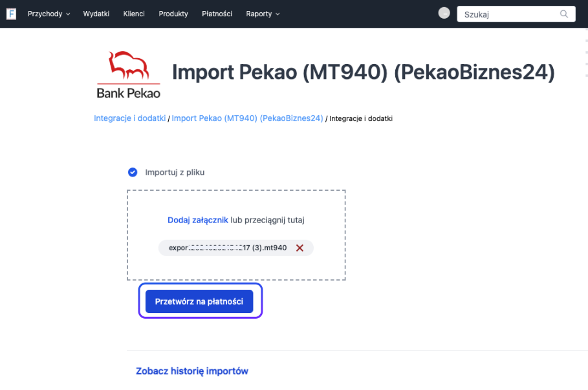The image size is (588, 390).
Task: Open the Produkty section
Action: 173,14
